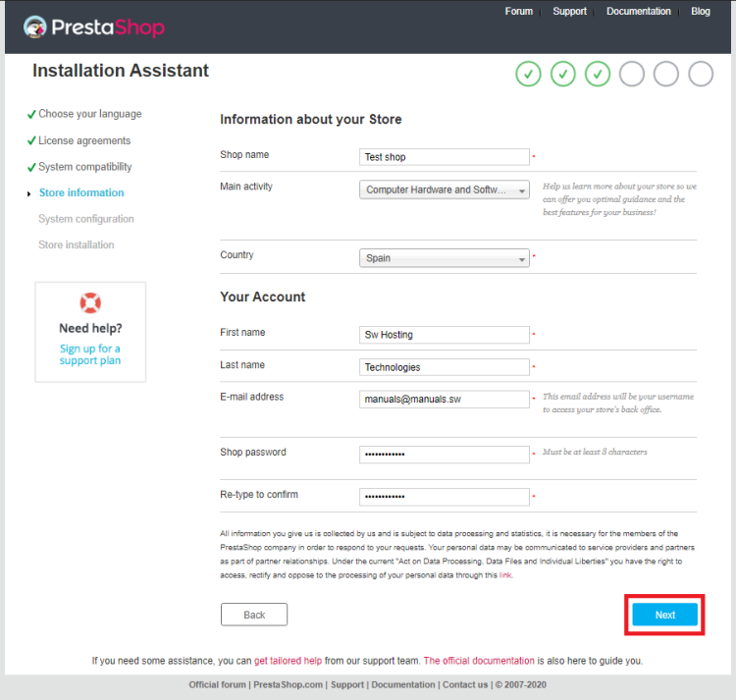
Task: Click the fourth empty step circle
Action: coord(631,74)
